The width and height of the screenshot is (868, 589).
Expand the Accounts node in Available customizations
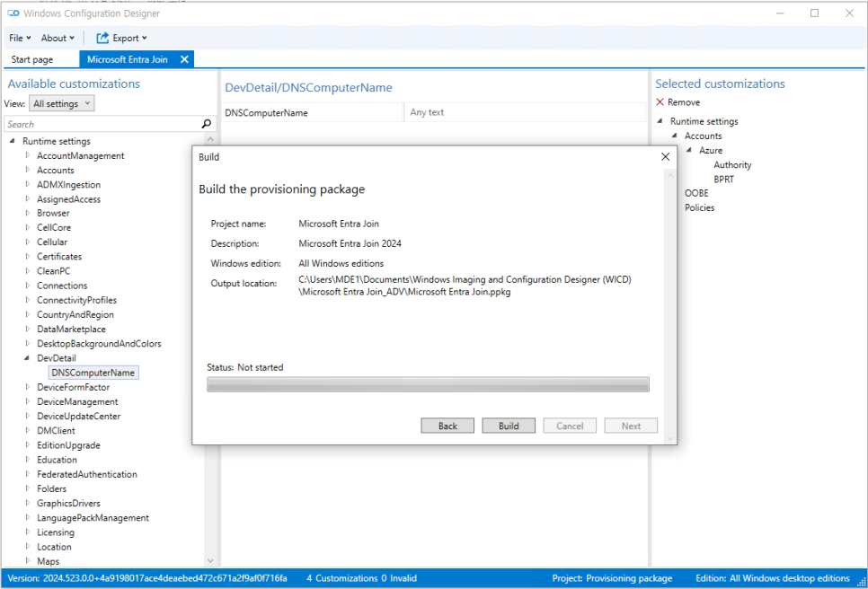(28, 170)
